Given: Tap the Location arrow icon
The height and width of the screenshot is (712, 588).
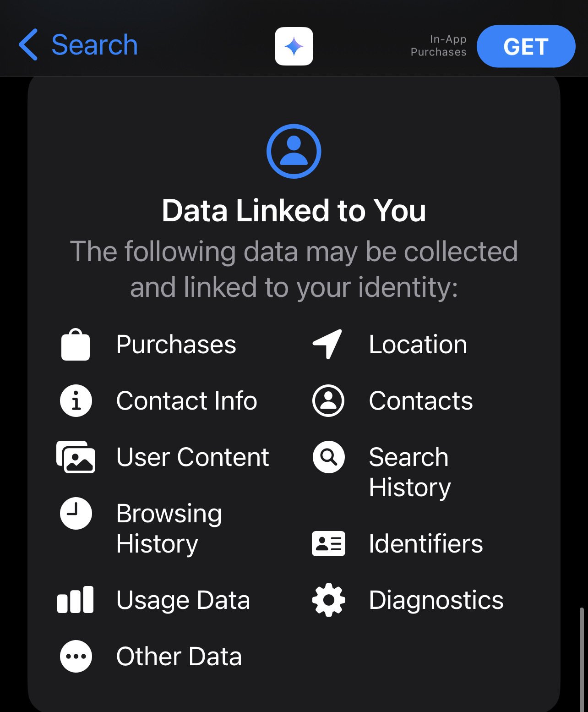Looking at the screenshot, I should pos(327,344).
